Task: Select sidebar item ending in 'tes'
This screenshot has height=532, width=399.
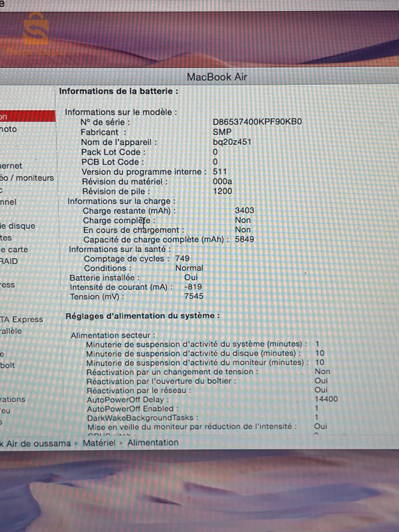Action: (6, 238)
